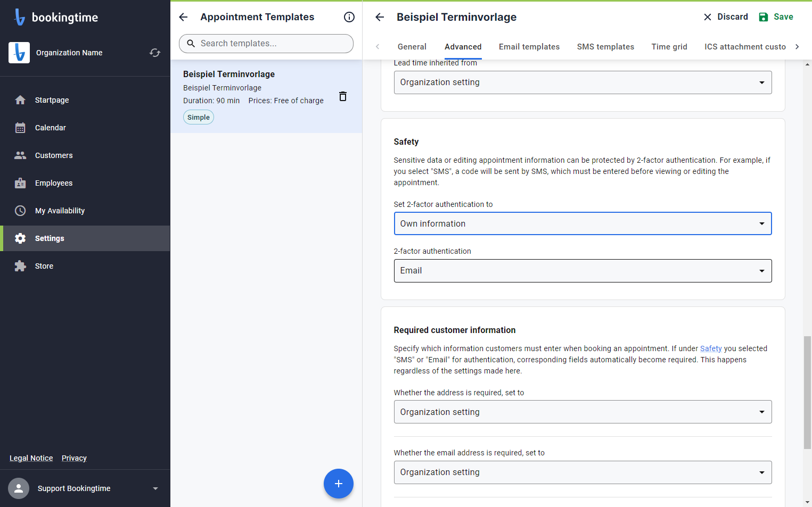The width and height of the screenshot is (812, 507).
Task: Select the Beispiel Terminvorlage template entry
Action: 266,96
